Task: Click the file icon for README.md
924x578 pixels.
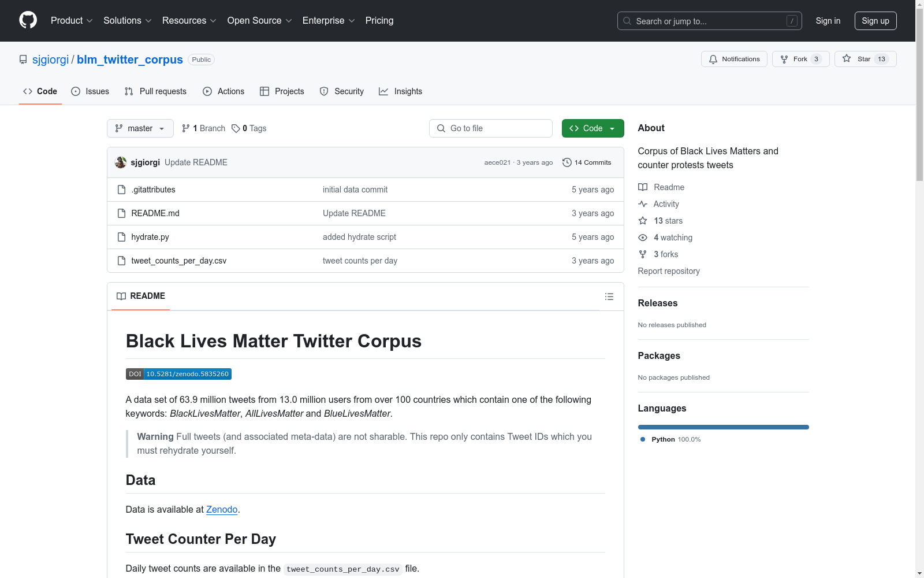Action: click(121, 213)
